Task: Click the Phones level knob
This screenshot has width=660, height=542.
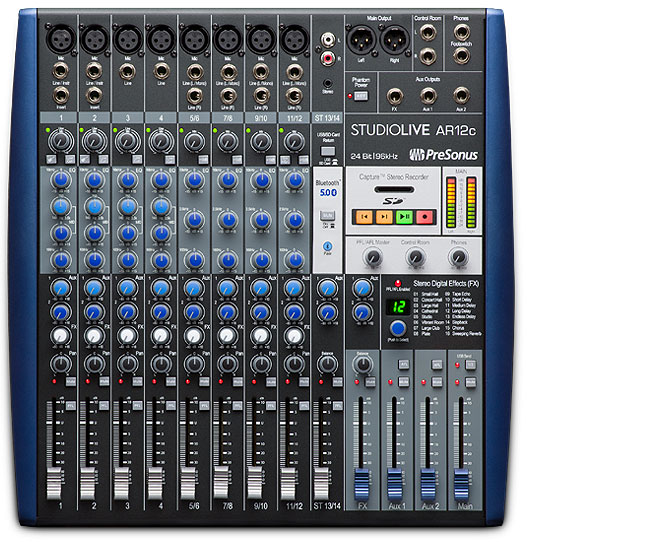Action: pyautogui.click(x=458, y=257)
